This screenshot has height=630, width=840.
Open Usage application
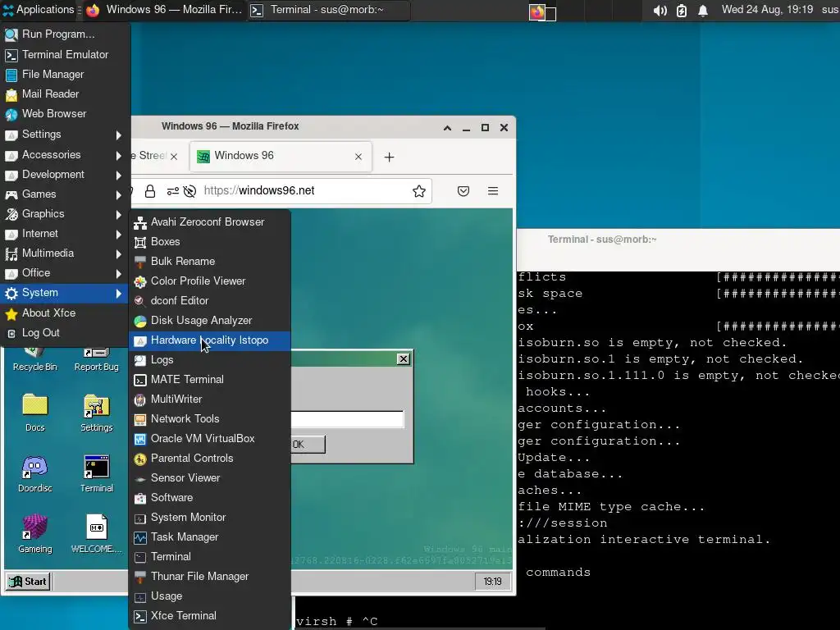tap(209, 596)
